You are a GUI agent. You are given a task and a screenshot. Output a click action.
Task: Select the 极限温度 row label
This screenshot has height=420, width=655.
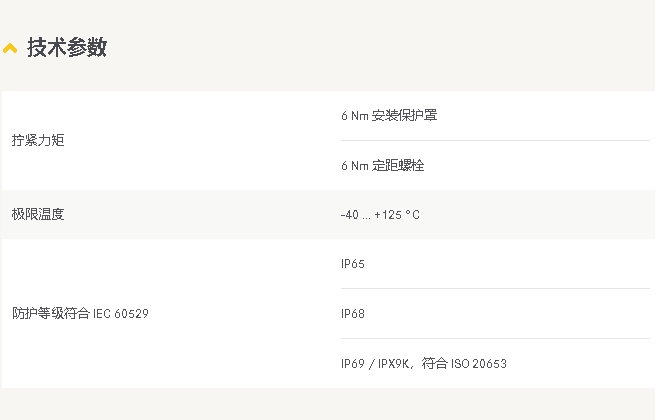[38, 214]
